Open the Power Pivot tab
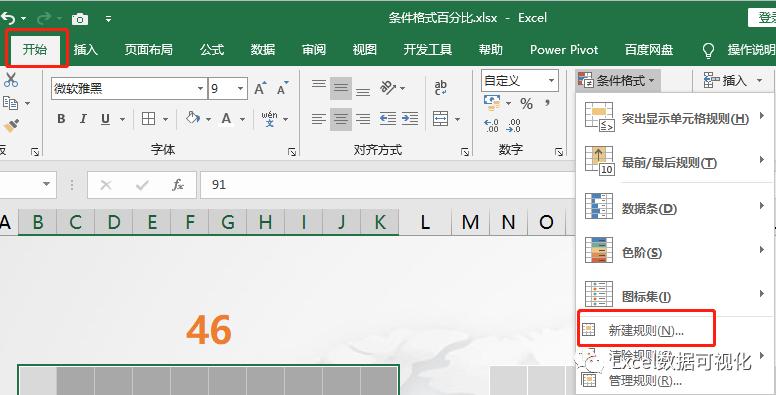 click(564, 49)
